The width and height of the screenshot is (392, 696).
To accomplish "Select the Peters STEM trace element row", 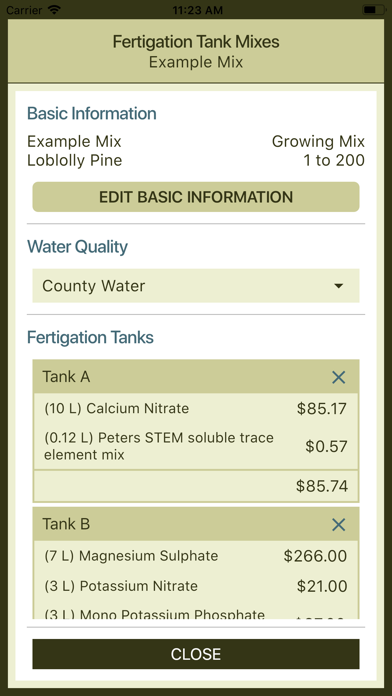I will pyautogui.click(x=196, y=446).
